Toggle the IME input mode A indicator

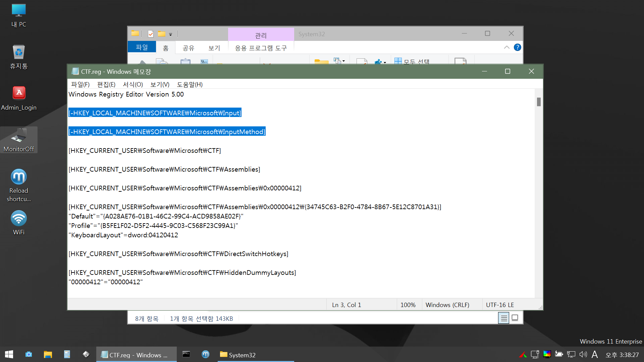595,354
